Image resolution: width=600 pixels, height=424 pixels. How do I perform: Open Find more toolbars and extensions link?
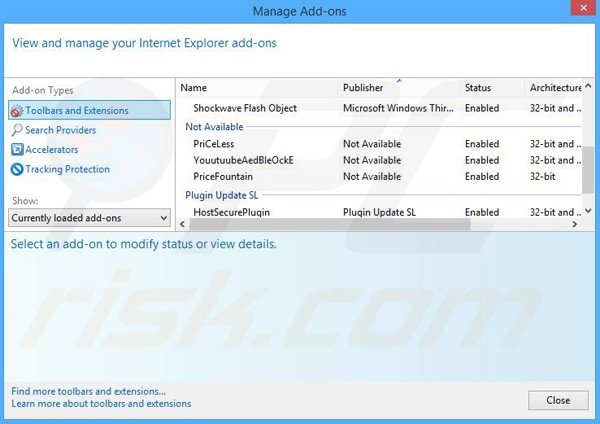click(88, 391)
